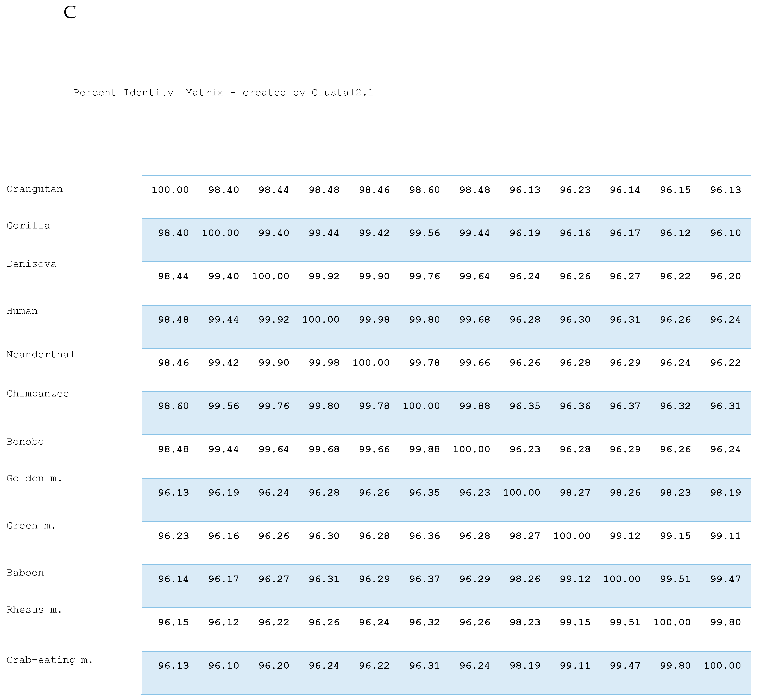758x700 pixels.
Task: Click the Crab-eating m. label
Action: [x=50, y=660]
